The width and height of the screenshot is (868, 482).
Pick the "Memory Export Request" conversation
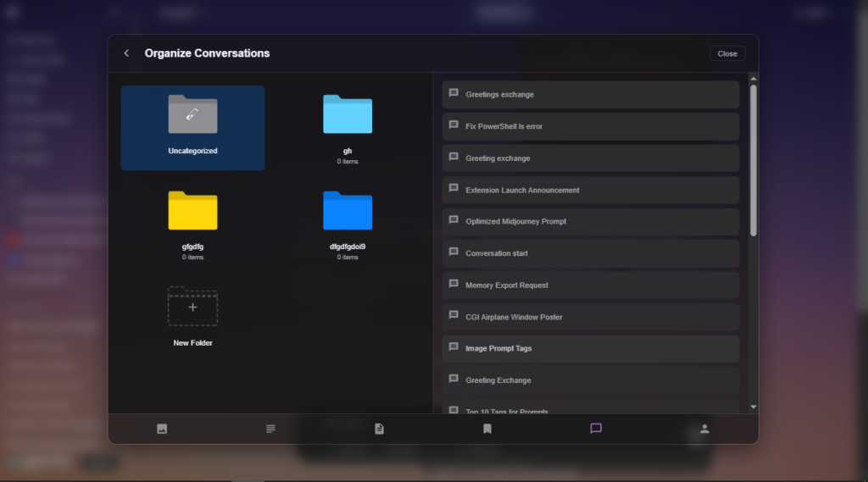(x=590, y=285)
